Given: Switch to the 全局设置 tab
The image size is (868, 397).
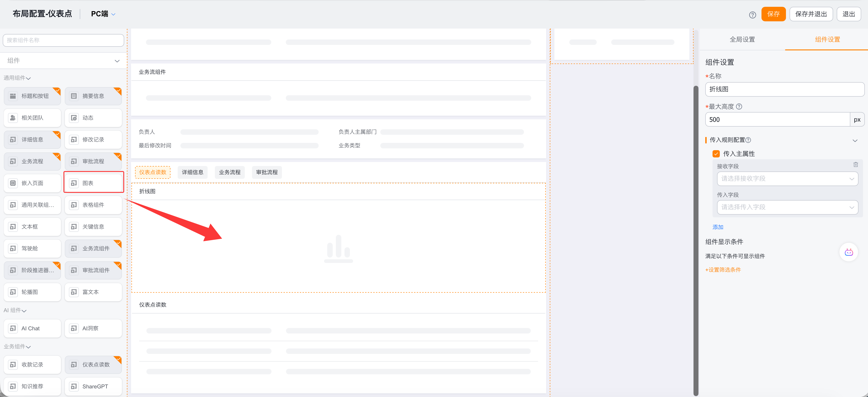Looking at the screenshot, I should (x=742, y=39).
